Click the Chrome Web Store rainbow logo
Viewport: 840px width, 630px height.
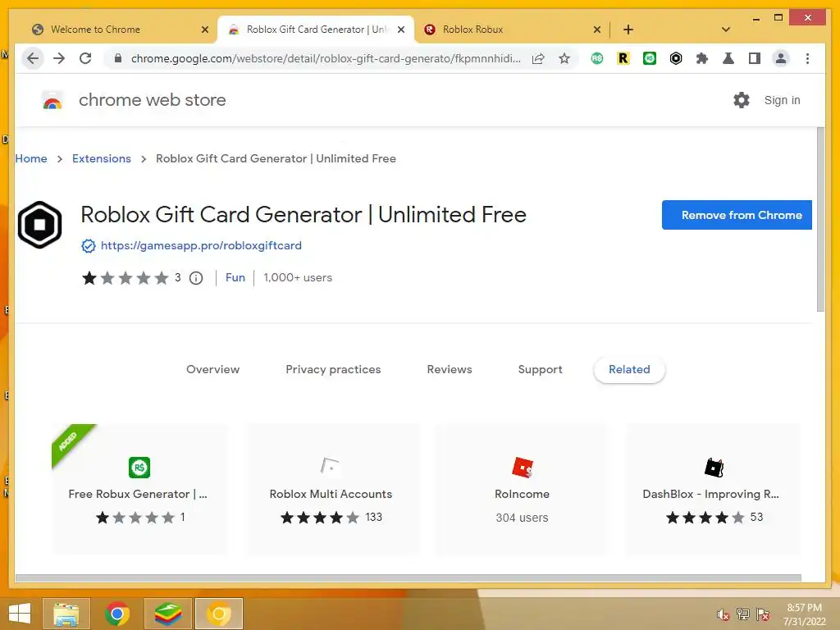(52, 100)
